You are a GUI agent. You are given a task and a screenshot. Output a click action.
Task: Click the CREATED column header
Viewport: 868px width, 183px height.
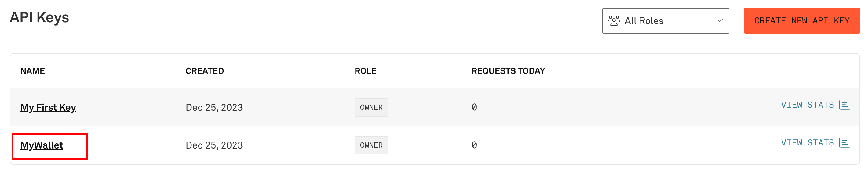coord(205,71)
